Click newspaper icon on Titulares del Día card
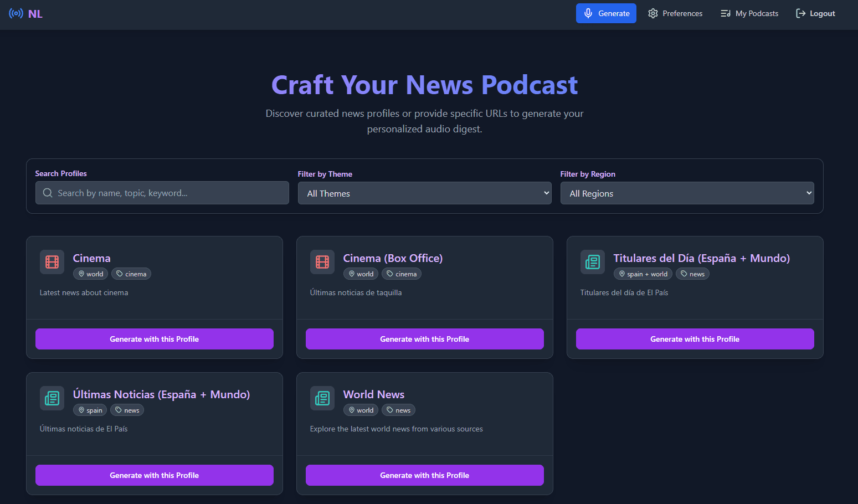The height and width of the screenshot is (504, 858). (x=593, y=262)
